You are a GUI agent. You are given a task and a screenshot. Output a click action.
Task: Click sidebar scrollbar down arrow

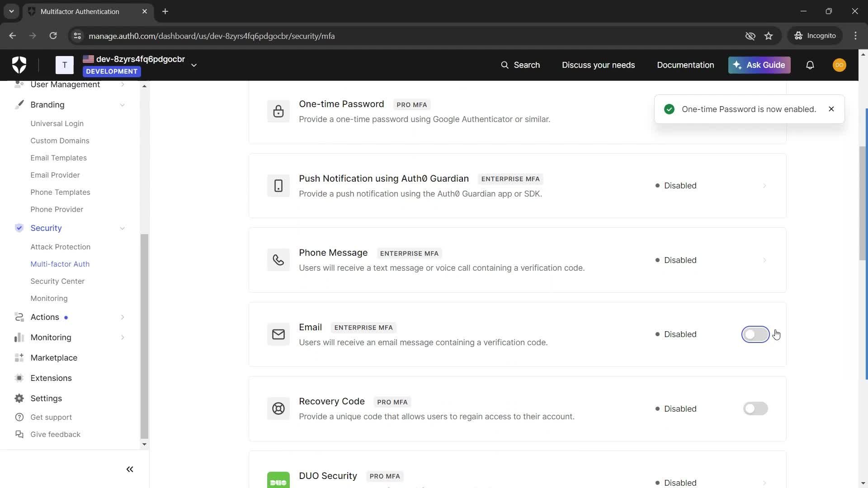pyautogui.click(x=144, y=444)
